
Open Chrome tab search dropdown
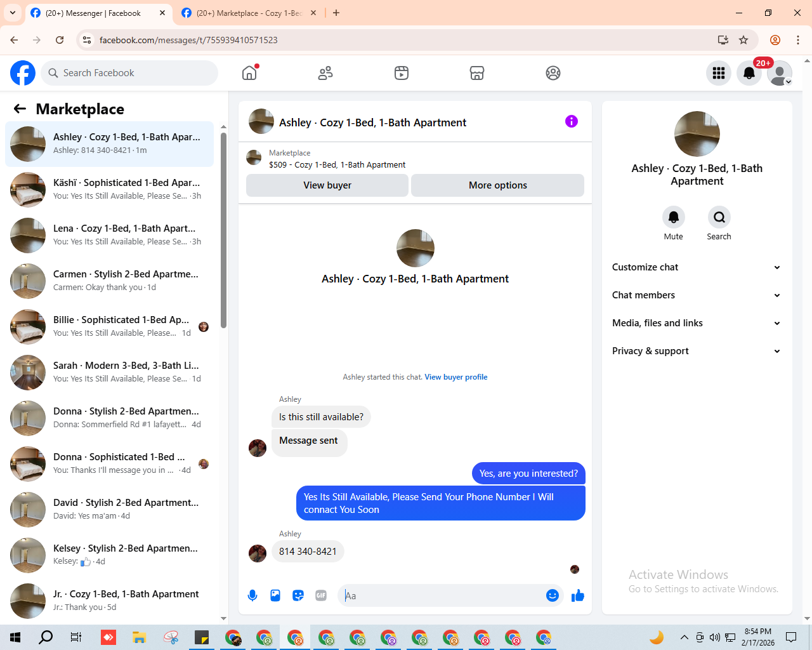coord(13,13)
